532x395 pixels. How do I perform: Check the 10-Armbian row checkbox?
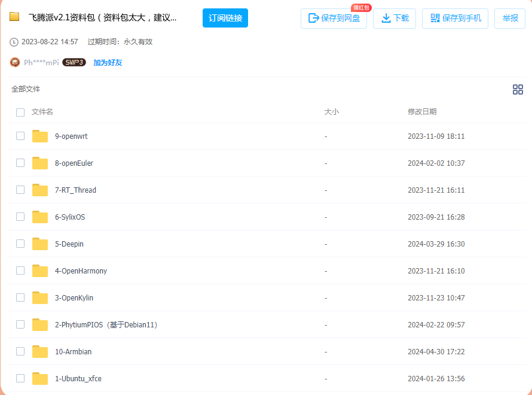pyautogui.click(x=20, y=351)
